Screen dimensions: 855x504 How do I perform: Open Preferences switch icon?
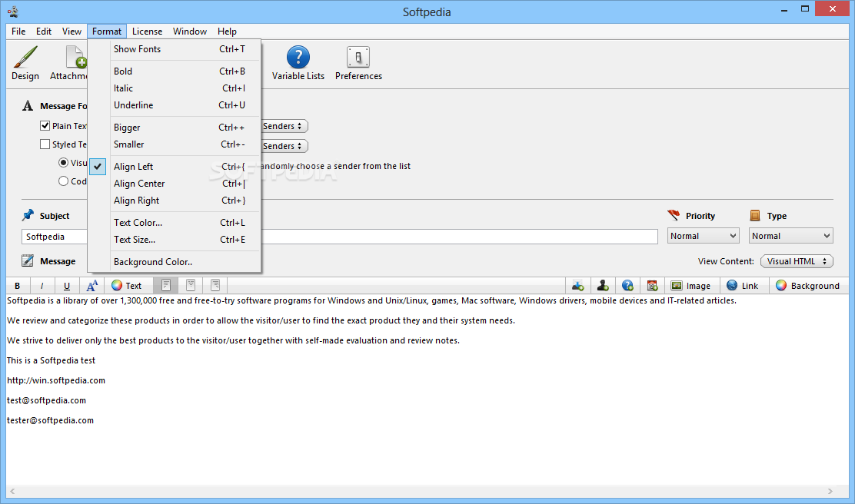point(358,57)
